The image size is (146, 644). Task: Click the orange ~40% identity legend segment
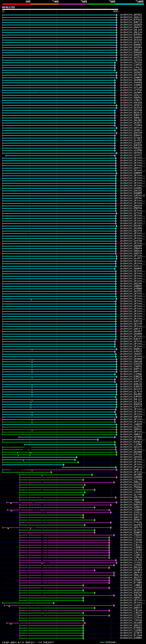tap(45, 4)
